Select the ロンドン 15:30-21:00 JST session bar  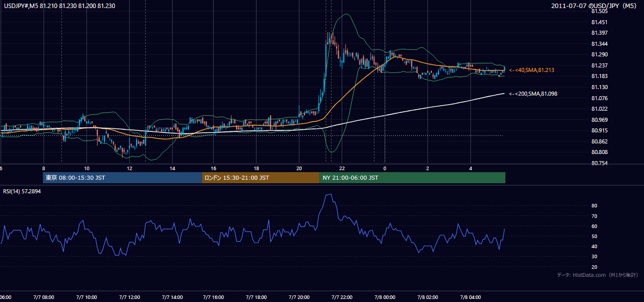pos(261,178)
